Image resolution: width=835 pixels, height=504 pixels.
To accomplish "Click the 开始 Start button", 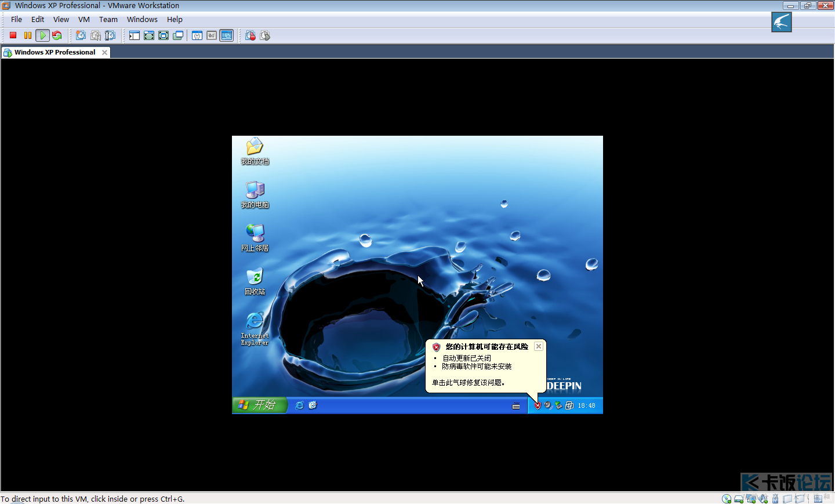I will 259,405.
